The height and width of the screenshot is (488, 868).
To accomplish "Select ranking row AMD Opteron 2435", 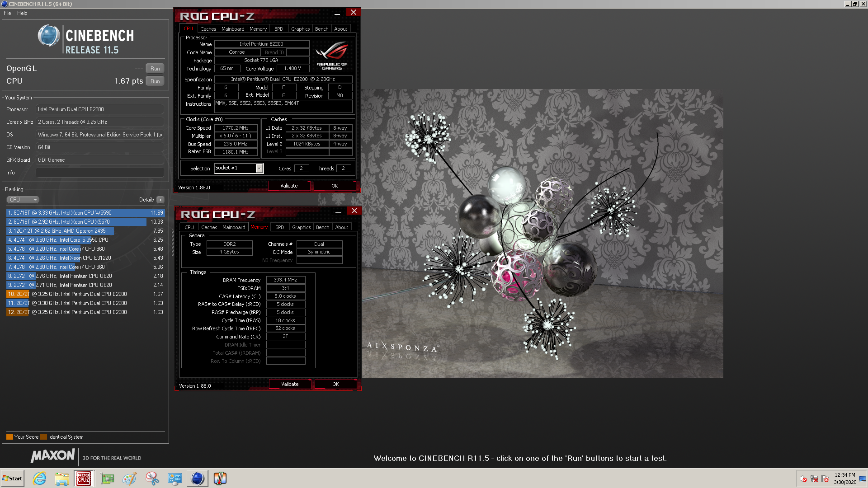I will point(85,231).
